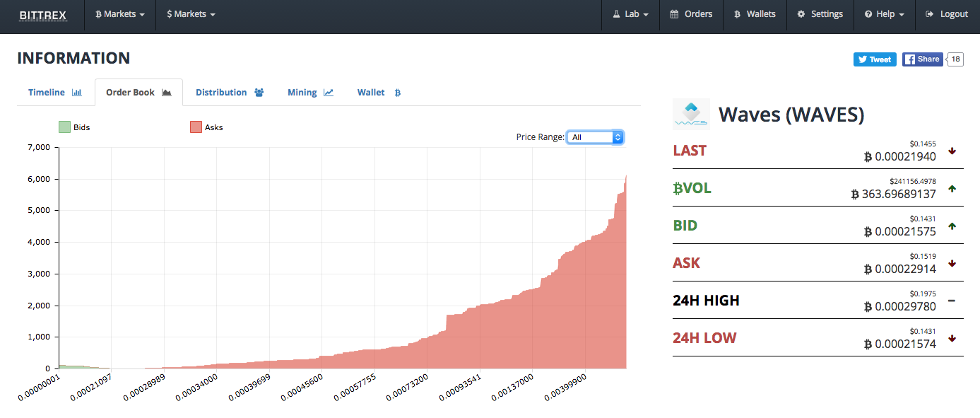Click the INFORMATION page heading
Viewport: 980px width, 418px height.
point(73,58)
